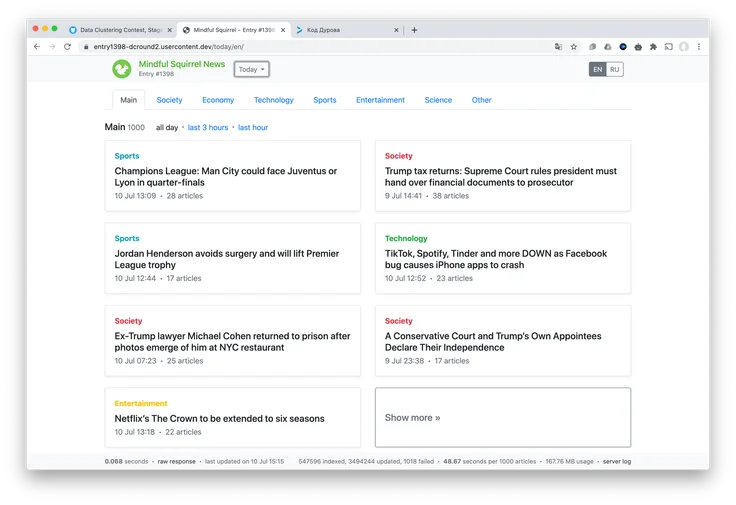736x505 pixels.
Task: Open the Other category tab
Action: pyautogui.click(x=482, y=100)
